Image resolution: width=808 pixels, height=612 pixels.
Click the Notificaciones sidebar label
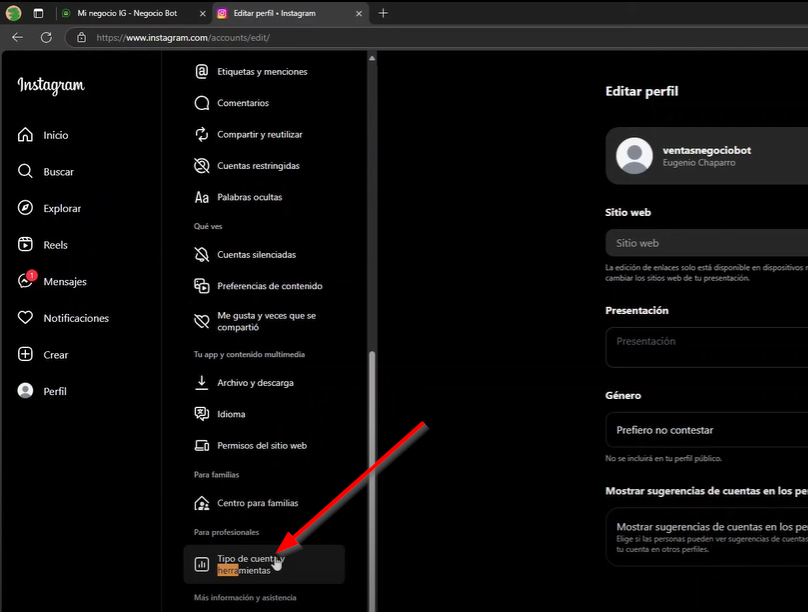pos(76,318)
